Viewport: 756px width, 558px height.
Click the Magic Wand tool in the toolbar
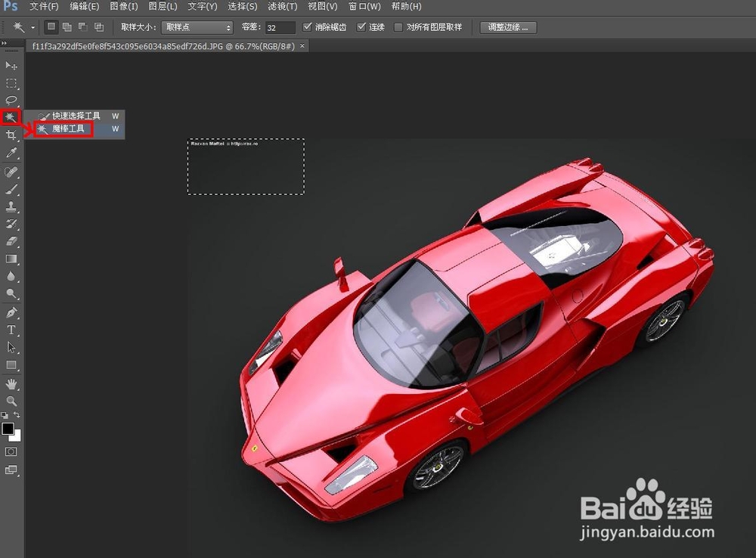(10, 117)
